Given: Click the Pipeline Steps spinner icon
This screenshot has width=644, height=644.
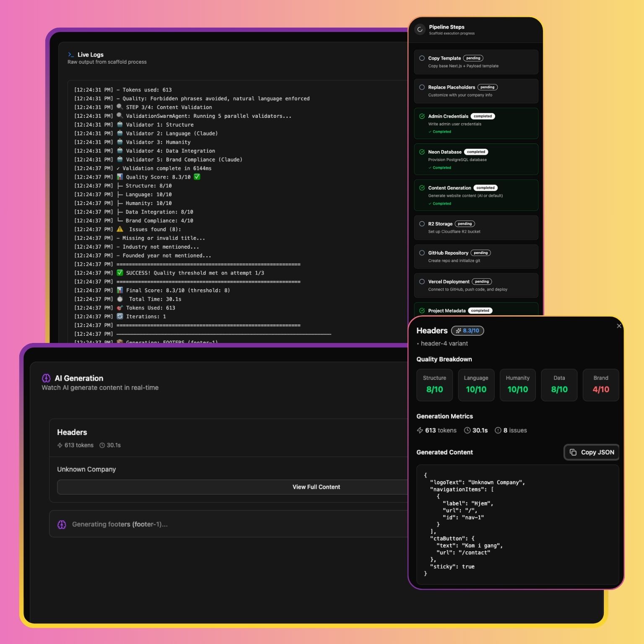Looking at the screenshot, I should coord(420,29).
